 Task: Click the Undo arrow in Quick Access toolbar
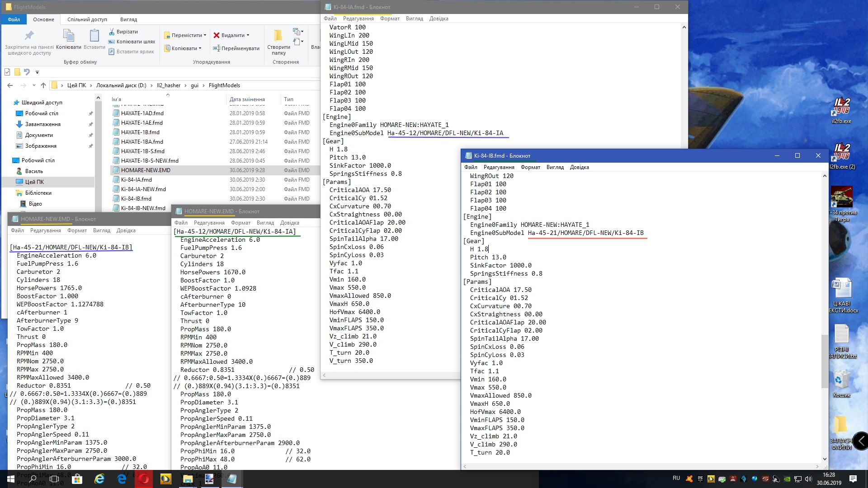(27, 72)
